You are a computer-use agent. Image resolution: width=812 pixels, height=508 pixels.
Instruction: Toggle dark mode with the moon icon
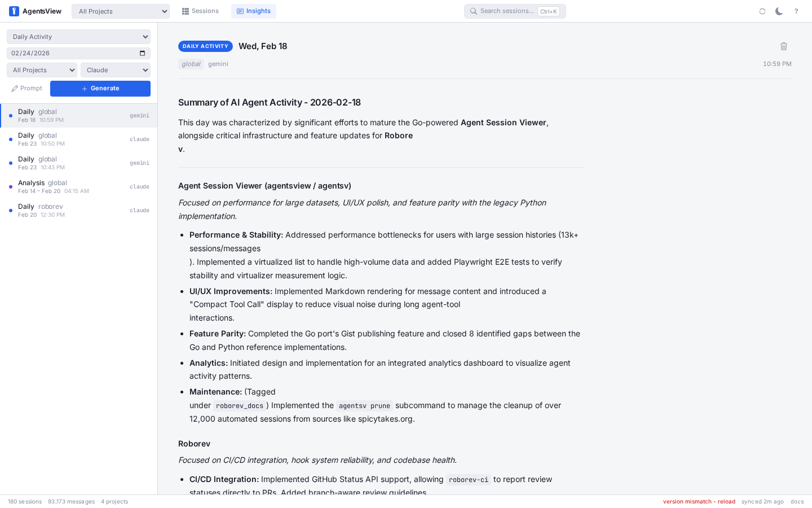(779, 11)
